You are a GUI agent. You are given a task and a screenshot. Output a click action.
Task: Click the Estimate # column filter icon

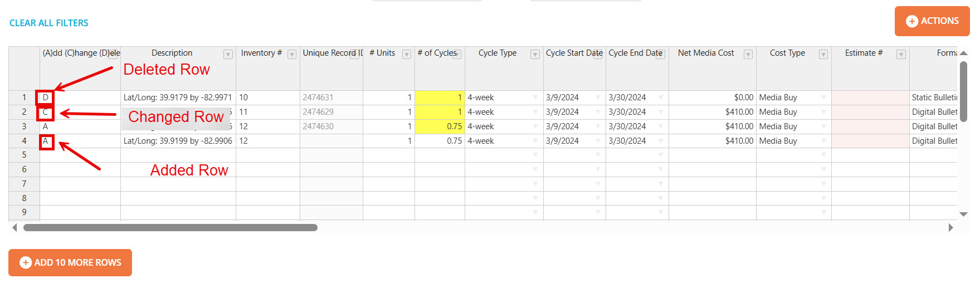[x=901, y=55]
